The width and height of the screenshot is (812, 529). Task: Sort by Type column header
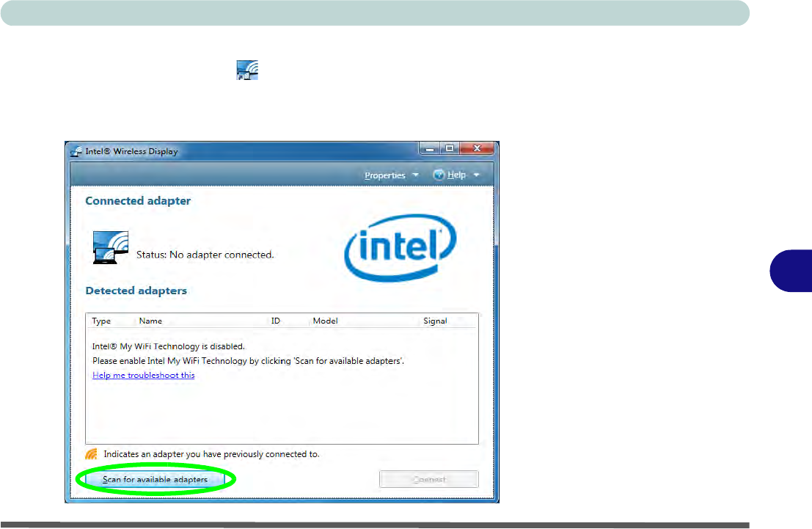tap(101, 321)
